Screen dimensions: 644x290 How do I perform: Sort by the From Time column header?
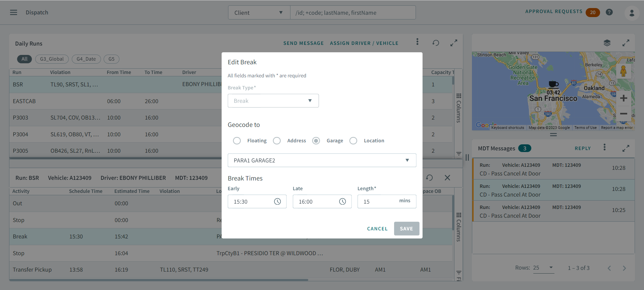pos(119,72)
